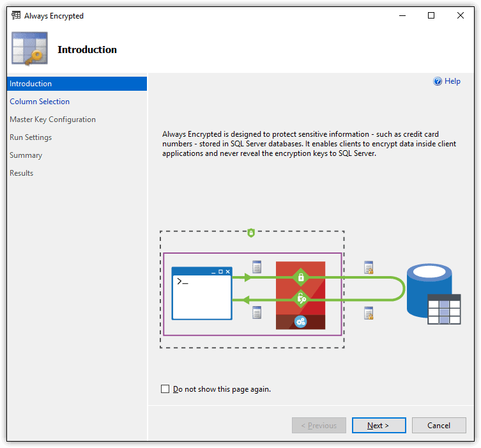Click the Next button
Image resolution: width=481 pixels, height=448 pixels.
[x=379, y=425]
